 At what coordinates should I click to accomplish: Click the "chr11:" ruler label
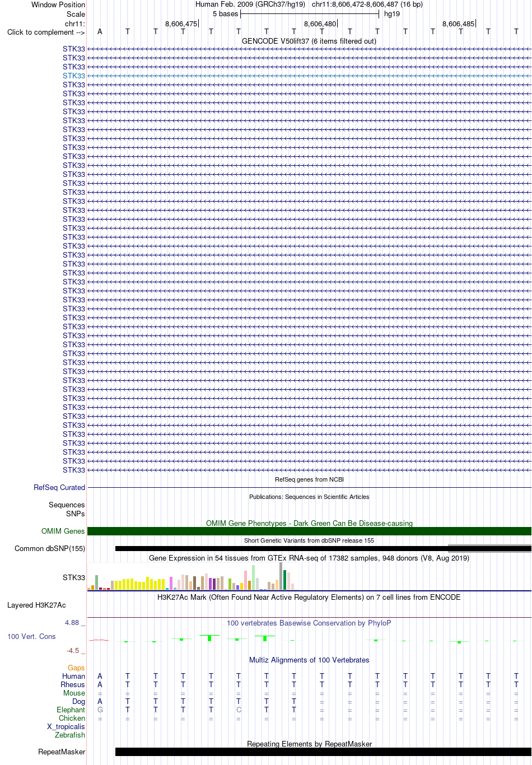[75, 24]
